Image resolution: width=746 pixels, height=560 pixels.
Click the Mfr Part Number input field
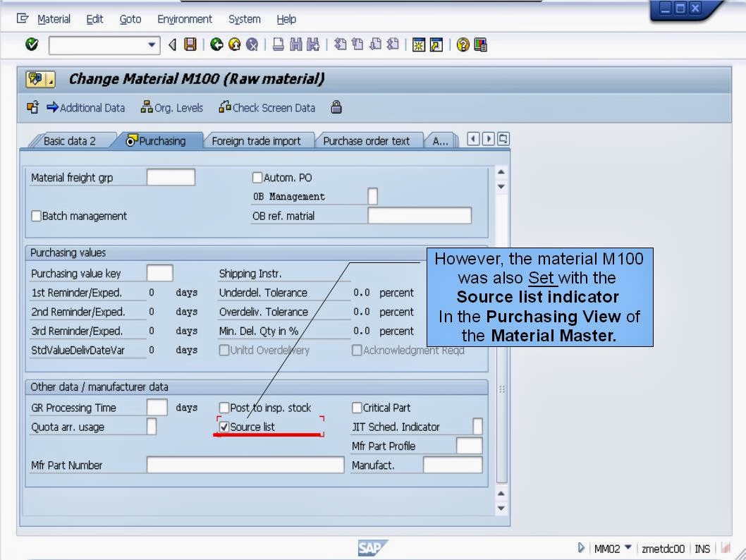(243, 465)
